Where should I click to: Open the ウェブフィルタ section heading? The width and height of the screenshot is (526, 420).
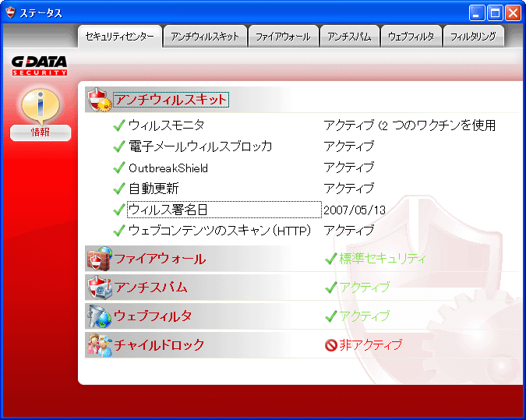click(x=153, y=316)
